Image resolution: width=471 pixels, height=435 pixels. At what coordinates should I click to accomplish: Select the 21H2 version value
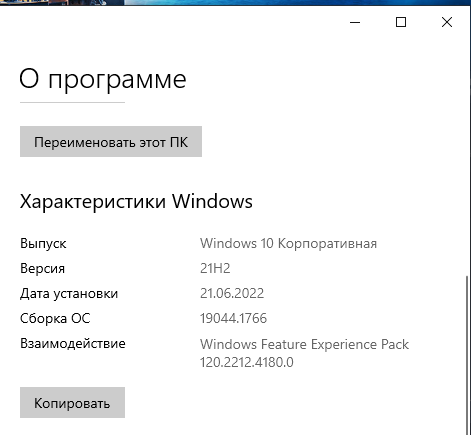(215, 268)
